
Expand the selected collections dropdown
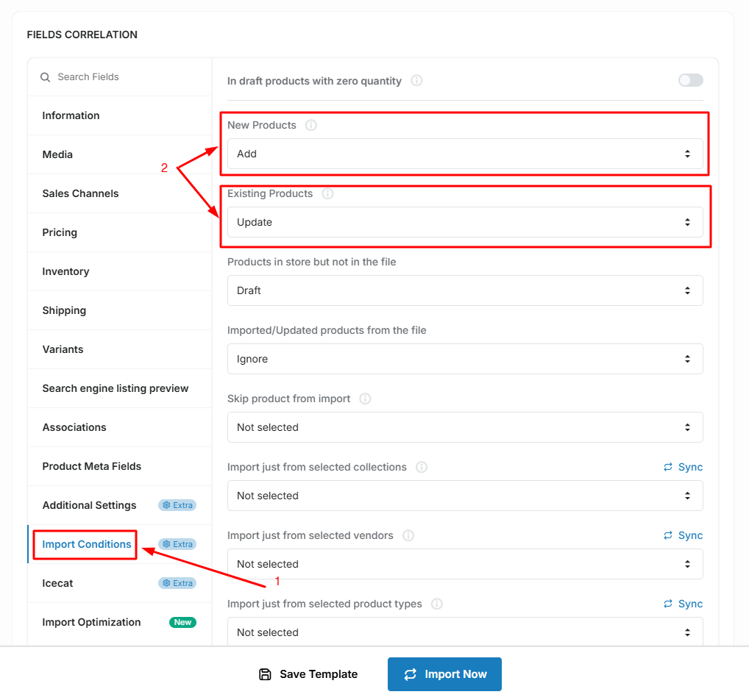point(465,496)
